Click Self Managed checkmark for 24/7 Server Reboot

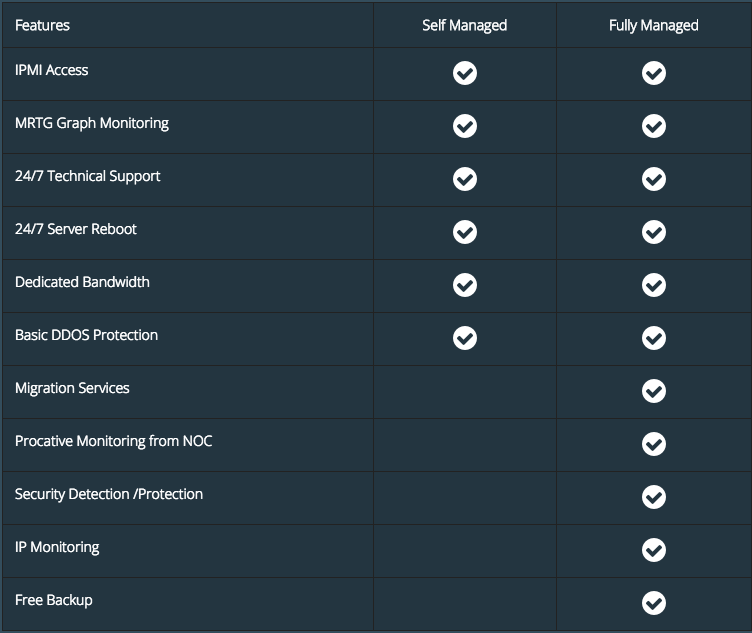(465, 232)
